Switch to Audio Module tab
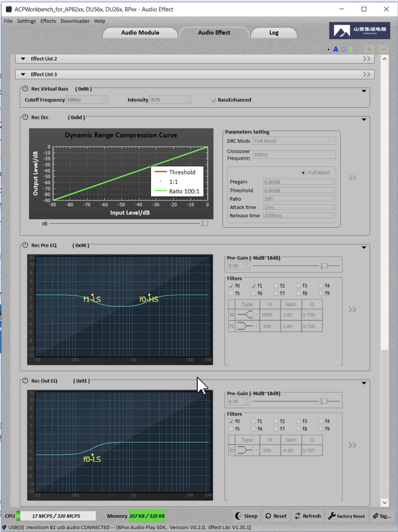The height and width of the screenshot is (532, 398). (140, 33)
